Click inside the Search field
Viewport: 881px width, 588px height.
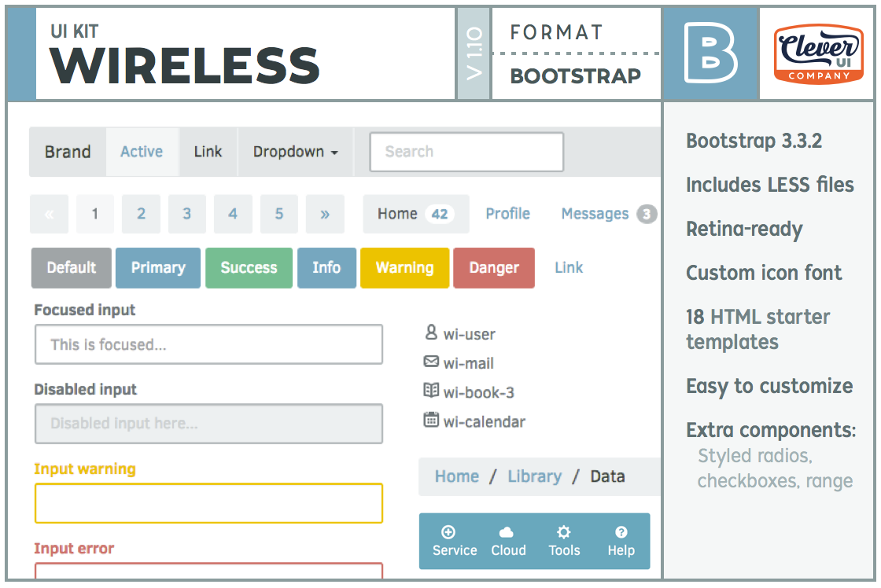pos(466,152)
